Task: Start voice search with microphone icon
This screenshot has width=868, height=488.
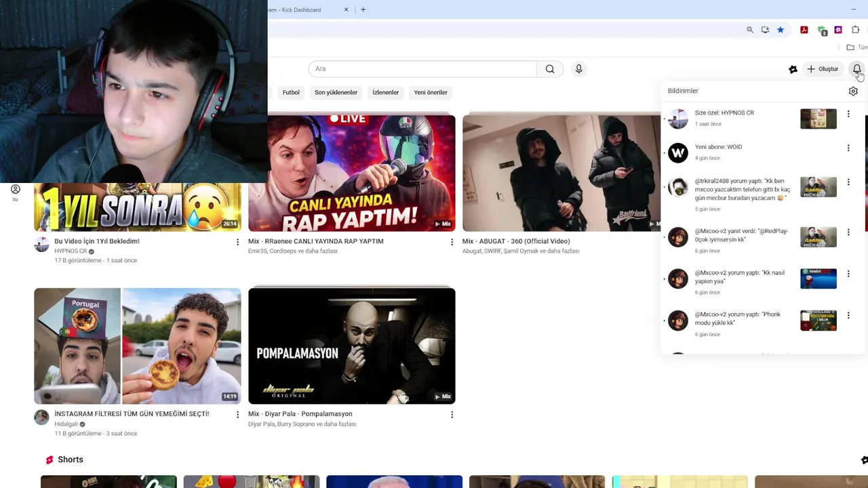Action: (578, 68)
